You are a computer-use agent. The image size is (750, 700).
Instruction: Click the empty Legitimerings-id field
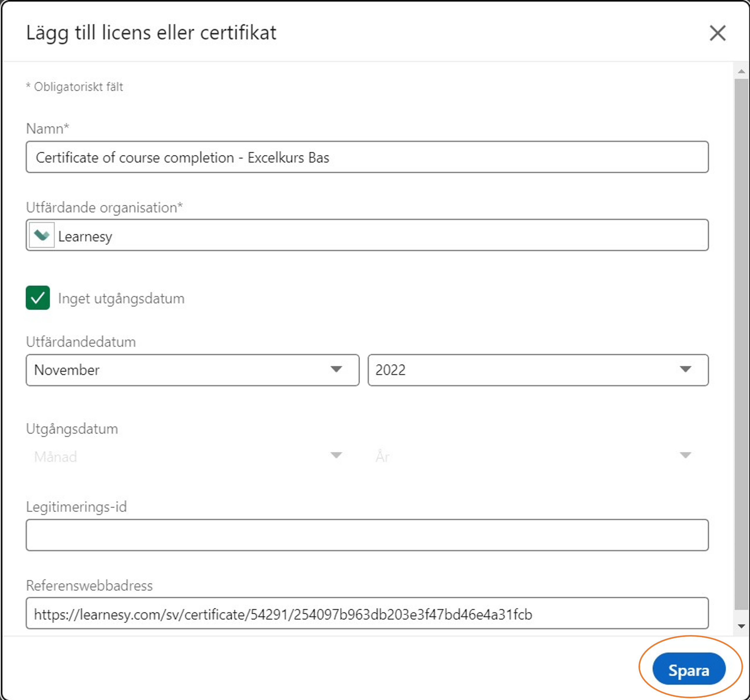click(367, 535)
